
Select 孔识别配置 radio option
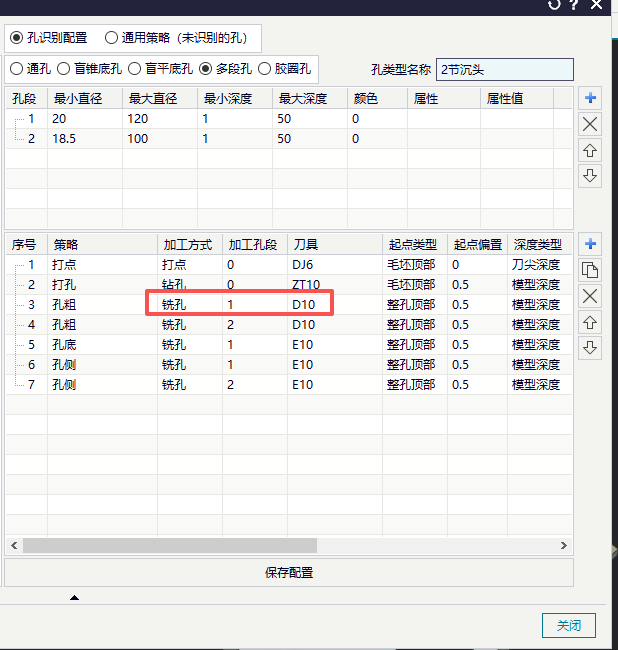(x=48, y=38)
